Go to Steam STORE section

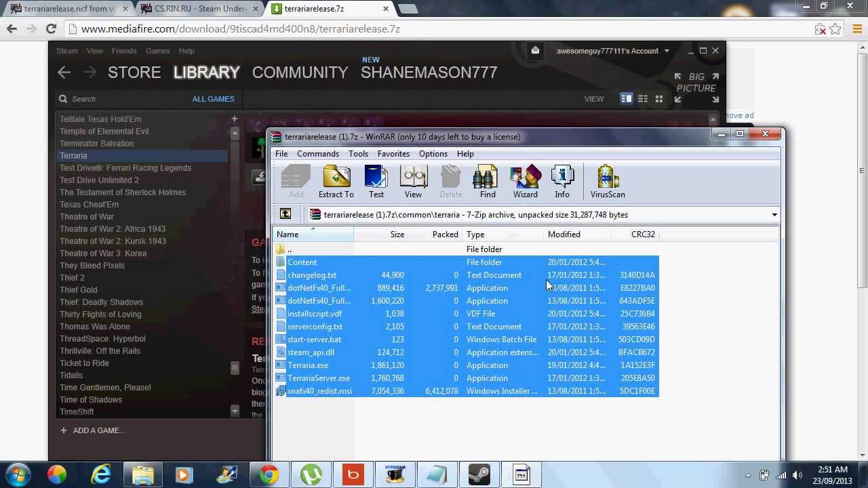pyautogui.click(x=134, y=72)
